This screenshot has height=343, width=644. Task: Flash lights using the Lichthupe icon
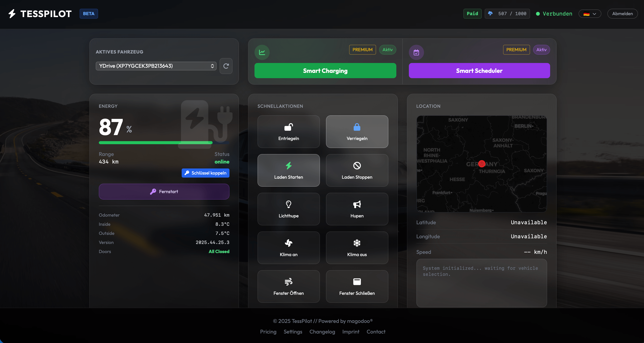(x=288, y=205)
